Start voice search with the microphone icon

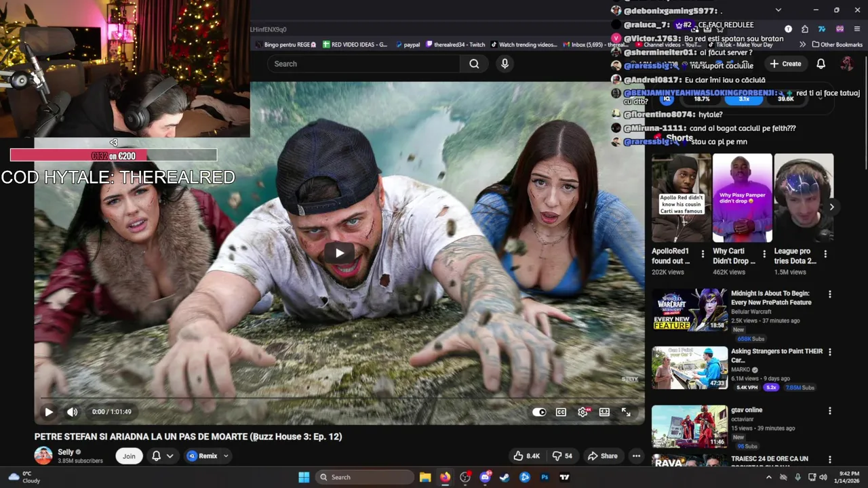(x=504, y=64)
